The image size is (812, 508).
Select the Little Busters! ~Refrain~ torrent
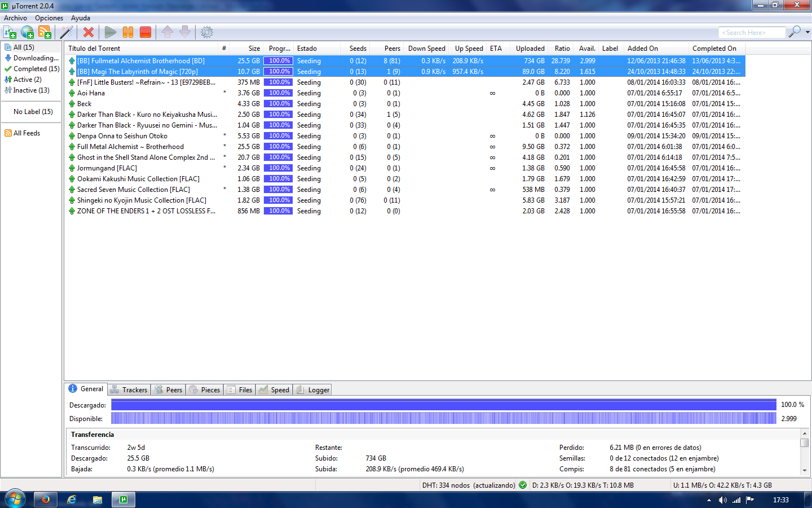405,82
